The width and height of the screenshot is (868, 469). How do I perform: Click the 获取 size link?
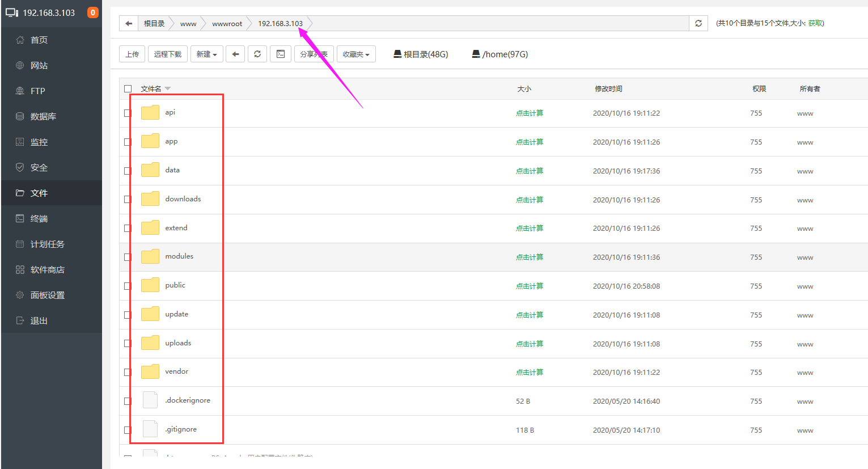pos(815,23)
